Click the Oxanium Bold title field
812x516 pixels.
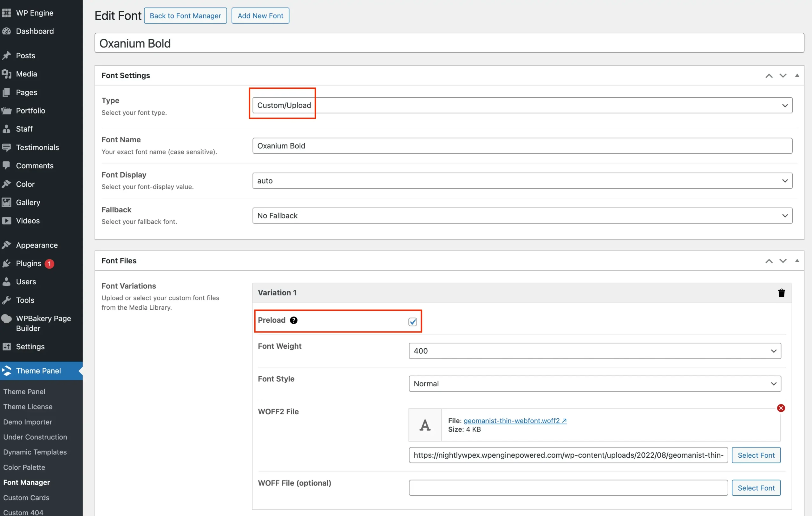(x=449, y=43)
